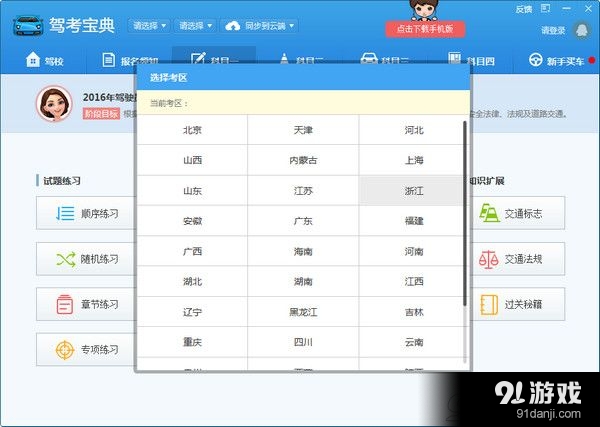Image resolution: width=600 pixels, height=427 pixels.
Task: Click the 专项练习 target icon
Action: click(x=65, y=350)
